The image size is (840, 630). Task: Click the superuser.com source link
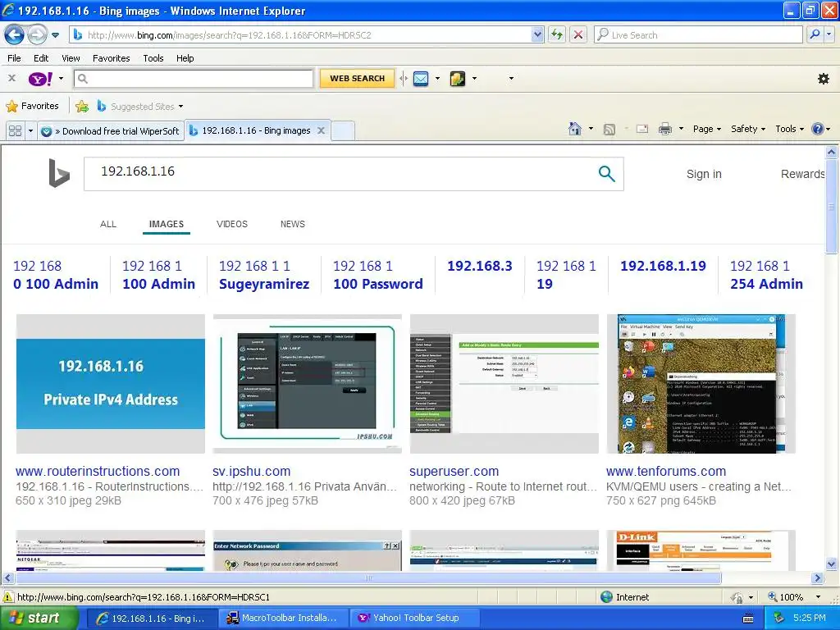[454, 472]
